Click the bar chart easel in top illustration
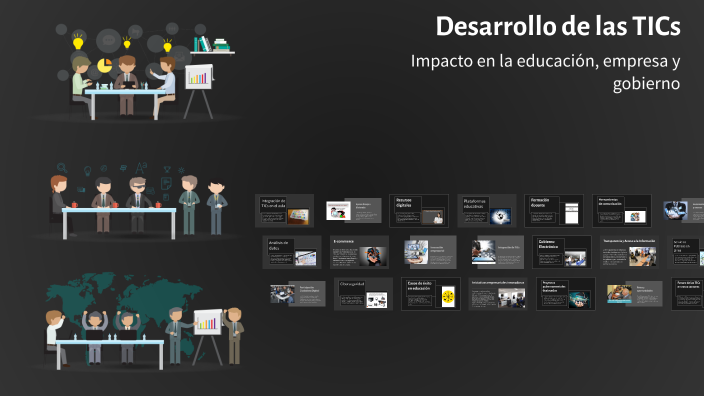704x396 pixels. pos(198,91)
